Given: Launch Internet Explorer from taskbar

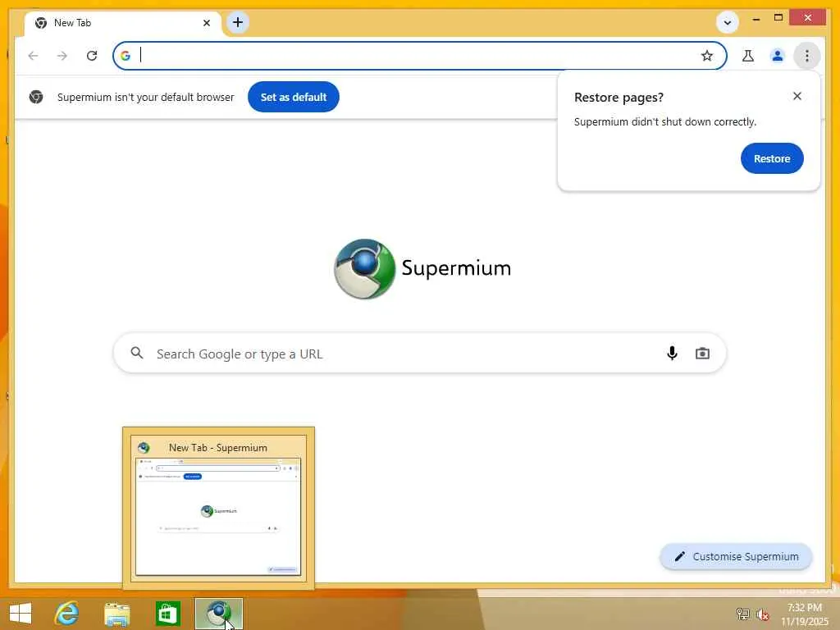Looking at the screenshot, I should [x=67, y=614].
